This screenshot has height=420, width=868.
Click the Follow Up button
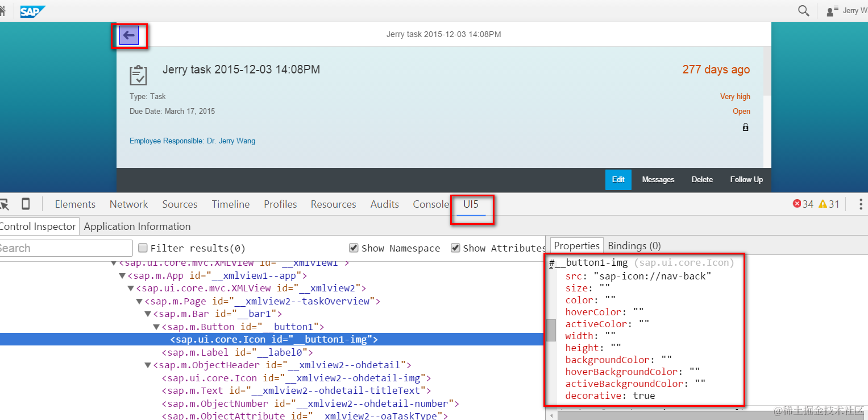(x=746, y=179)
